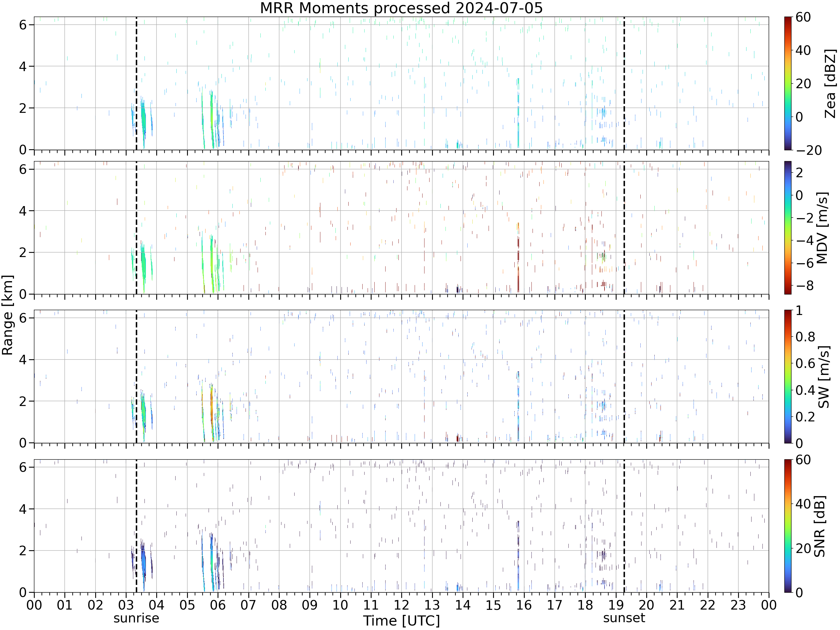This screenshot has height=630, width=840.
Task: Click the Zea [dBZ] colorbar label text
Action: pos(831,83)
